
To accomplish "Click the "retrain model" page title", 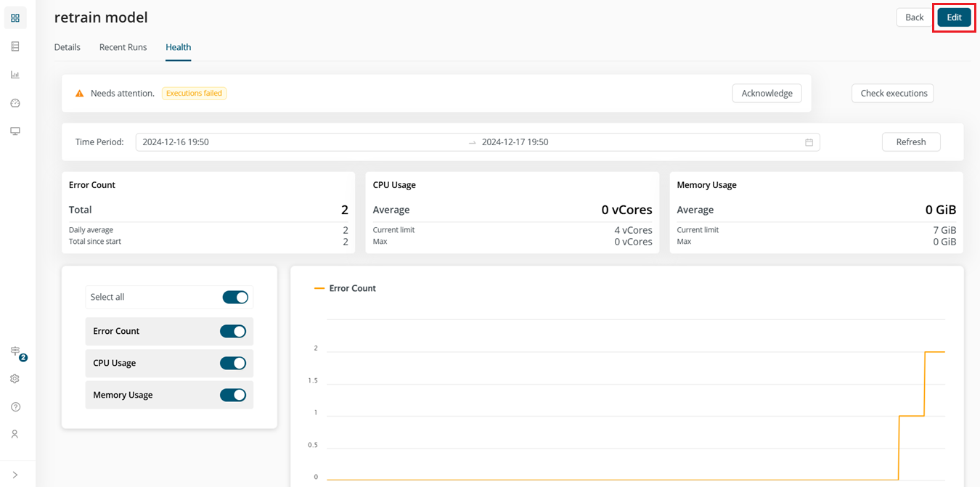I will (101, 17).
